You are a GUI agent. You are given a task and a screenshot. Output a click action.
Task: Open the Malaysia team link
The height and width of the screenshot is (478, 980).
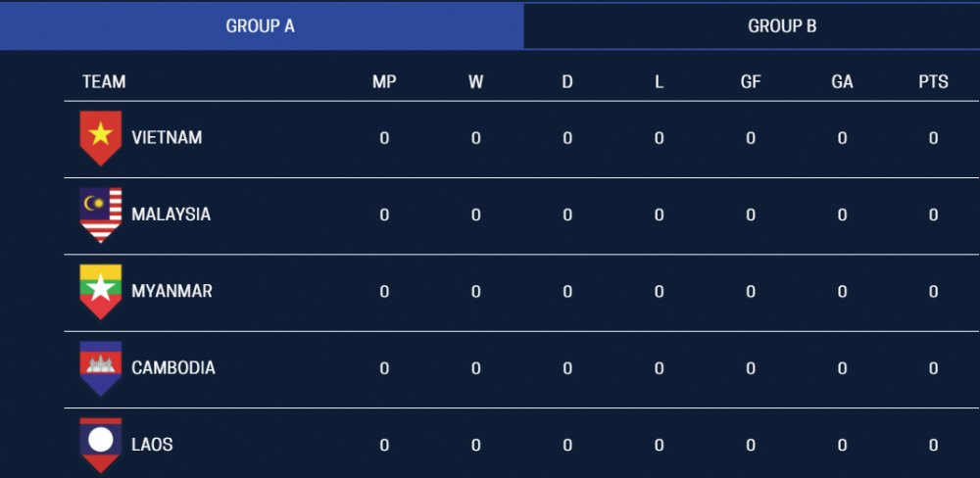(171, 215)
